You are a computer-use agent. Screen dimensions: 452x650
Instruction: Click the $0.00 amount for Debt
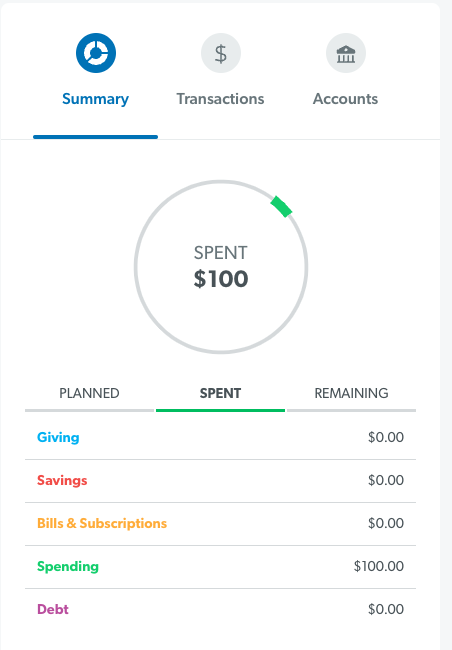pyautogui.click(x=386, y=609)
